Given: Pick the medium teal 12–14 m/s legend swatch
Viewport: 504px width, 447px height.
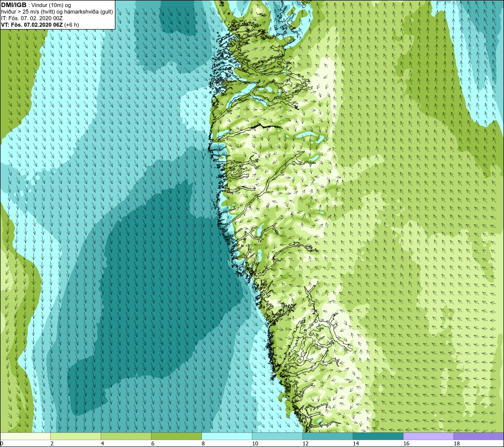Looking at the screenshot, I should click(x=328, y=436).
